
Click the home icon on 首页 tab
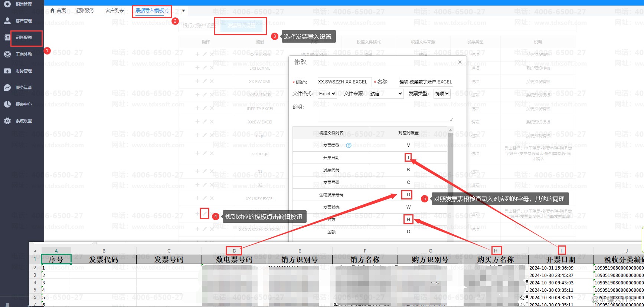click(x=53, y=10)
